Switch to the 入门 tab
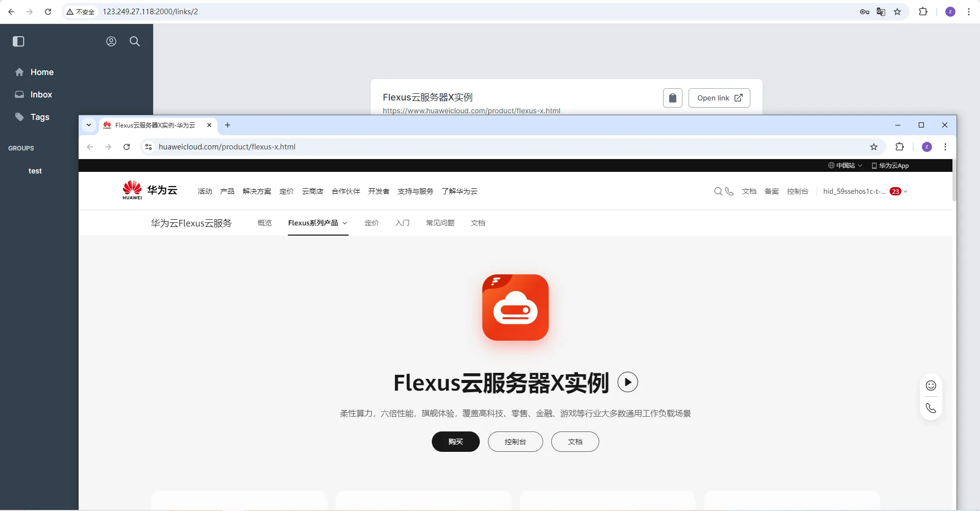 click(x=402, y=223)
